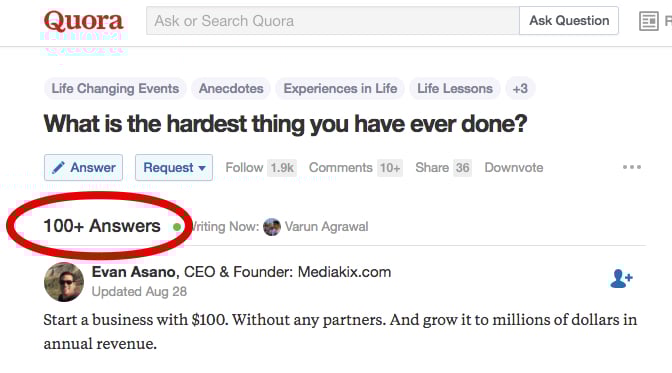Click Varun Agrawal's small avatar
Image resolution: width=672 pixels, height=373 pixels.
tap(272, 227)
